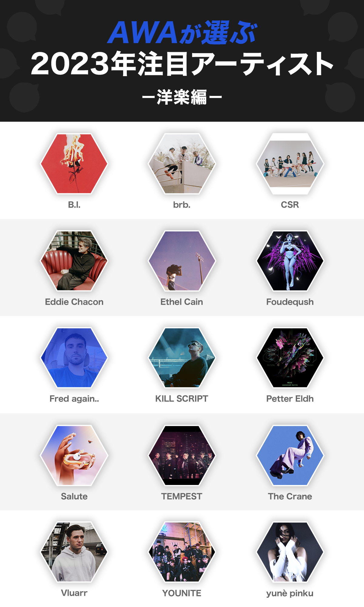Image resolution: width=364 pixels, height=607 pixels.
Task: Select the YOUNITE group photo hexagon
Action: pos(182,552)
